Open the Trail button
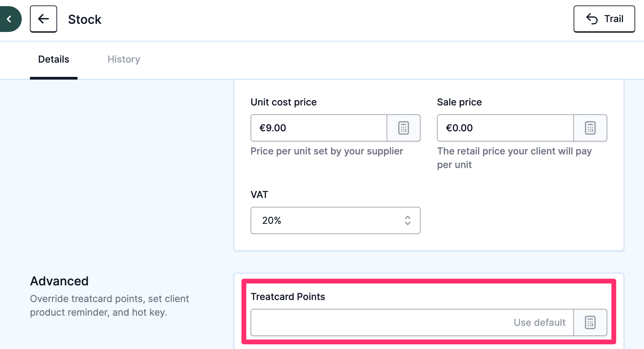 point(604,19)
